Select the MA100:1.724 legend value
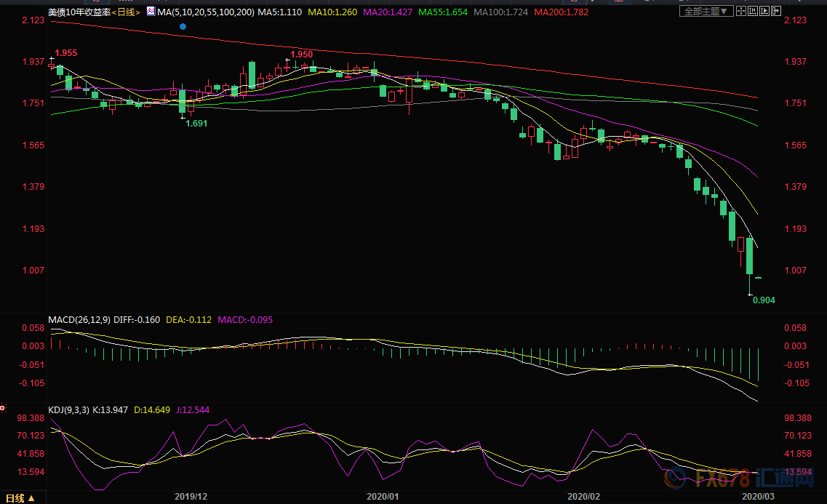 click(x=500, y=12)
